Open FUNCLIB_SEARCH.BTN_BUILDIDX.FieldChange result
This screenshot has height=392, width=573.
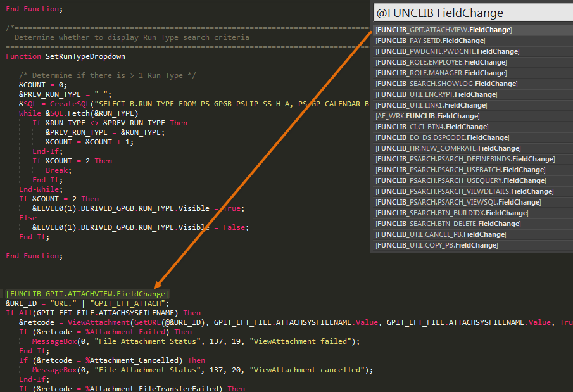pos(474,213)
